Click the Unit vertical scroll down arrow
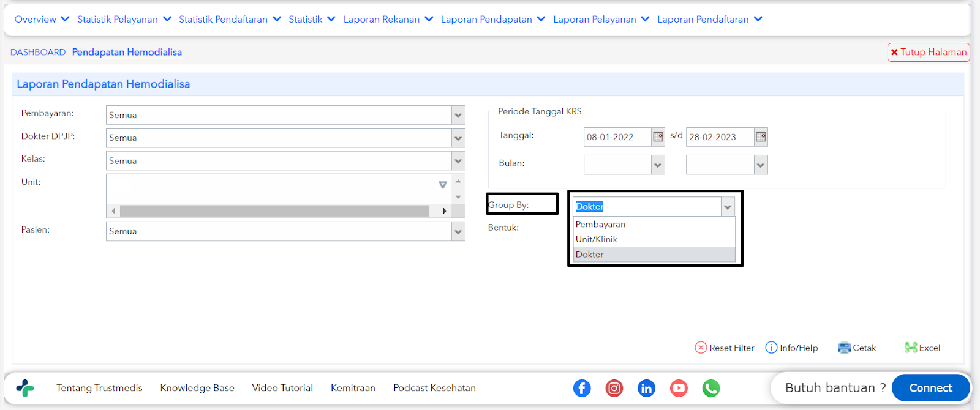This screenshot has height=410, width=980. pyautogui.click(x=458, y=197)
